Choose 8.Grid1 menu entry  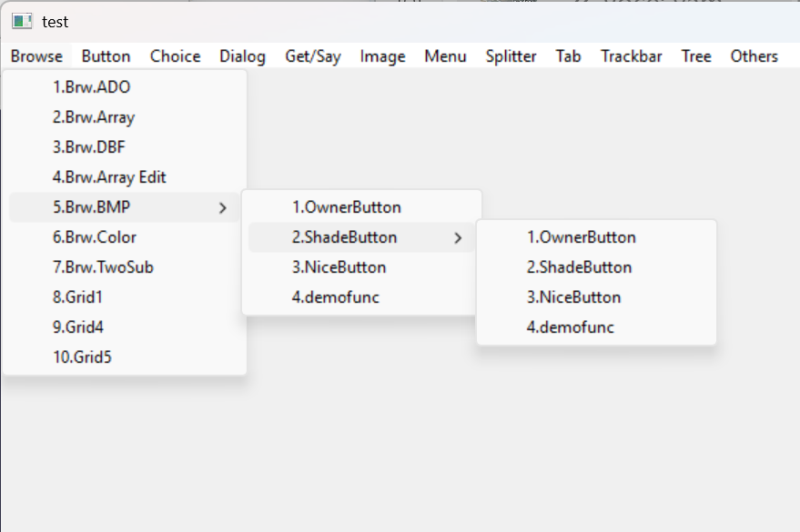pyautogui.click(x=125, y=297)
